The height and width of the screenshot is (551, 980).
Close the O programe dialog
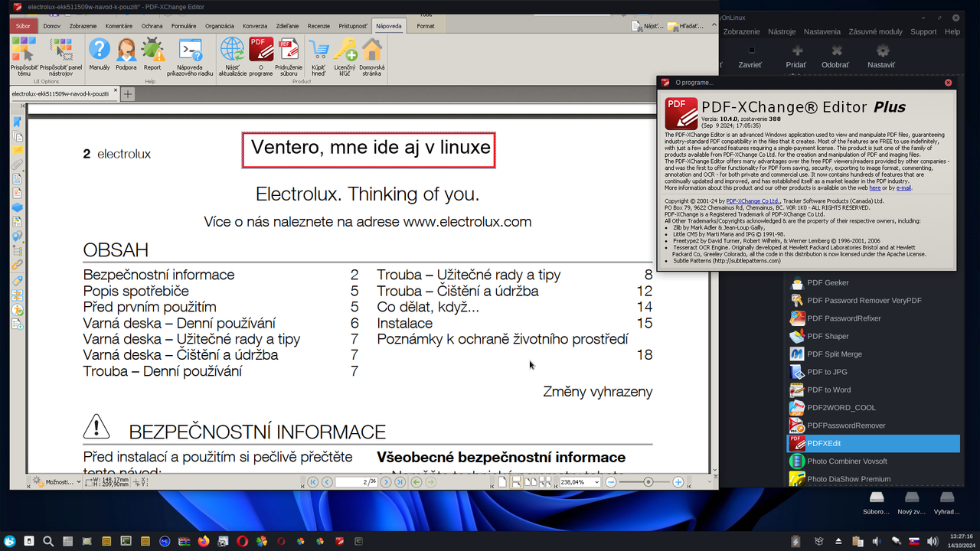[949, 82]
